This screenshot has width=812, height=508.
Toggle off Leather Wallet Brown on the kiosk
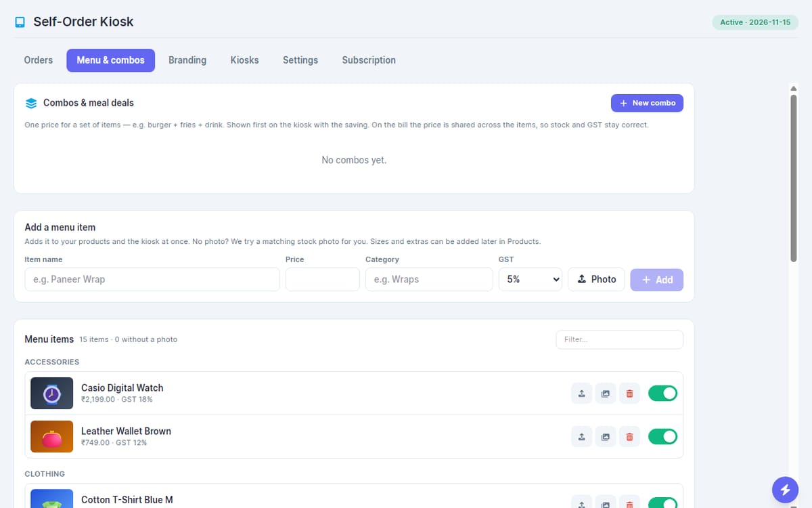(662, 437)
